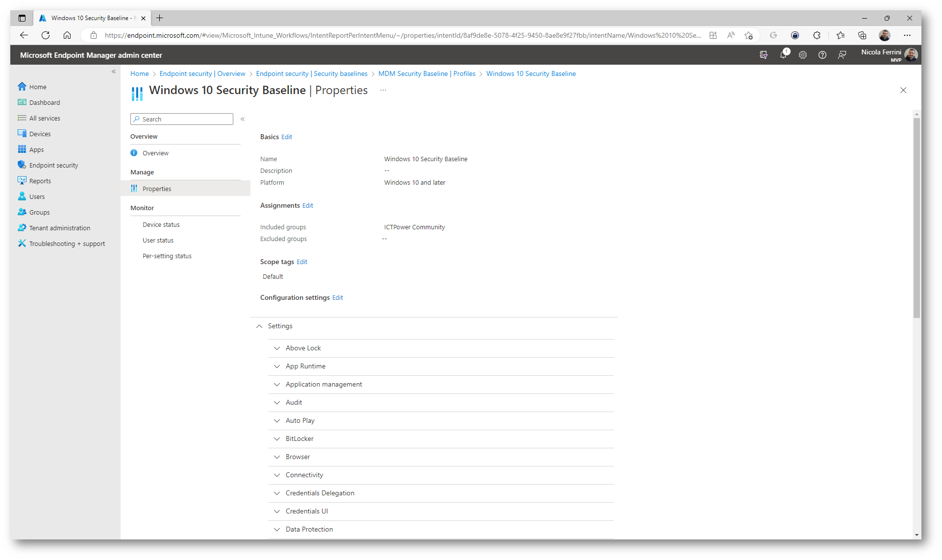
Task: Open the help question mark icon
Action: coord(822,55)
